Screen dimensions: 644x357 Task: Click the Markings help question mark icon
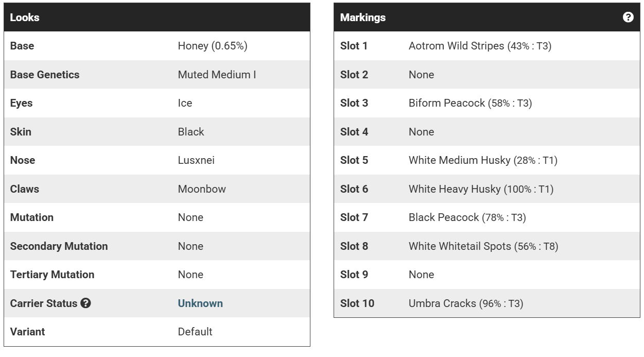(628, 18)
